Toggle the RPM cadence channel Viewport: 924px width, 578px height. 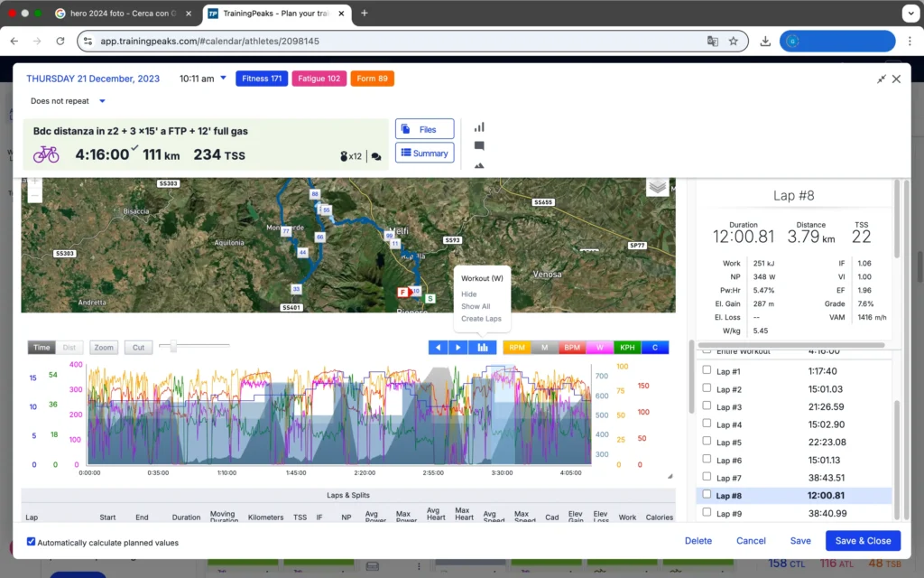coord(517,347)
